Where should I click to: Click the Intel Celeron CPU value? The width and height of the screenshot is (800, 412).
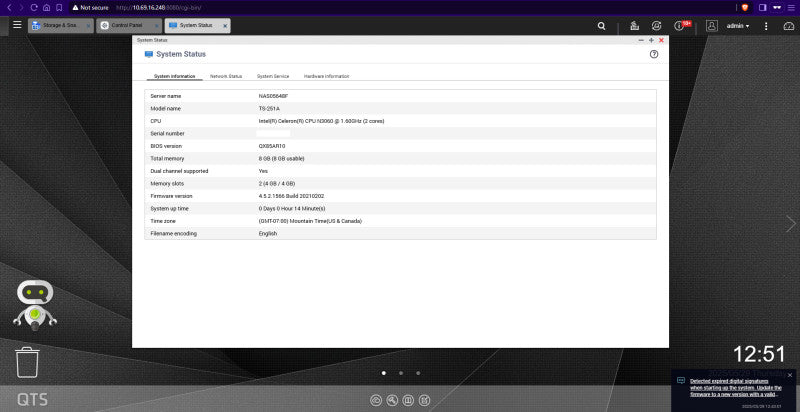tap(321, 121)
